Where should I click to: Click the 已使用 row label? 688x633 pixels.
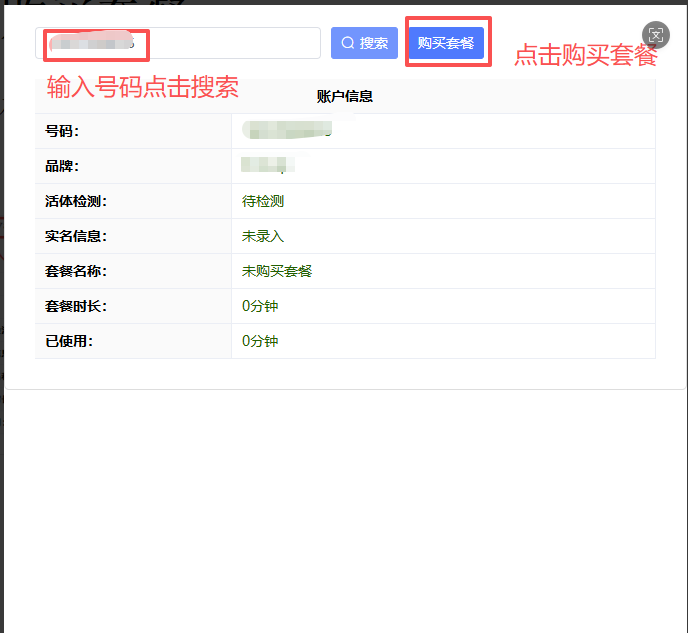point(69,341)
